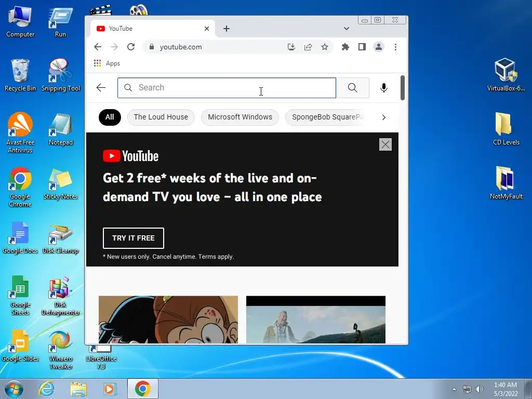Submit search with magnifier button
Image resolution: width=532 pixels, height=399 pixels.
(353, 88)
